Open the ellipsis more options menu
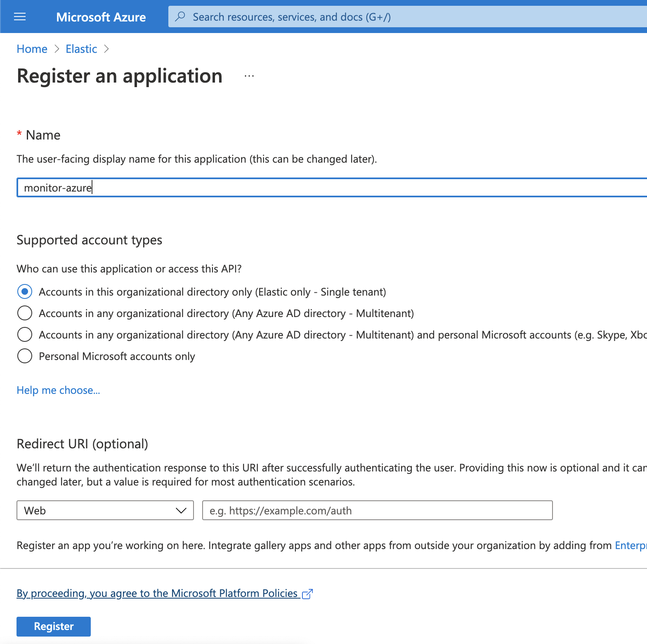This screenshot has height=644, width=647. pos(249,76)
